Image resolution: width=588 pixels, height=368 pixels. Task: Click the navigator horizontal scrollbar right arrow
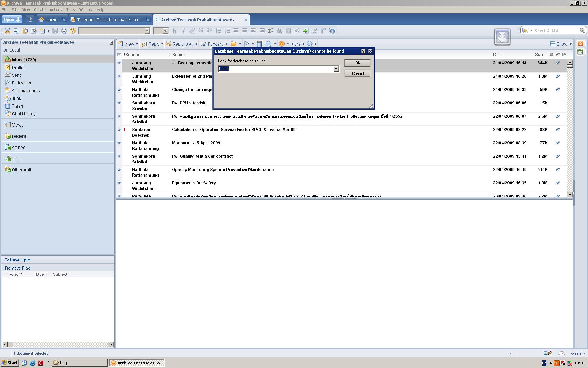pyautogui.click(x=111, y=345)
